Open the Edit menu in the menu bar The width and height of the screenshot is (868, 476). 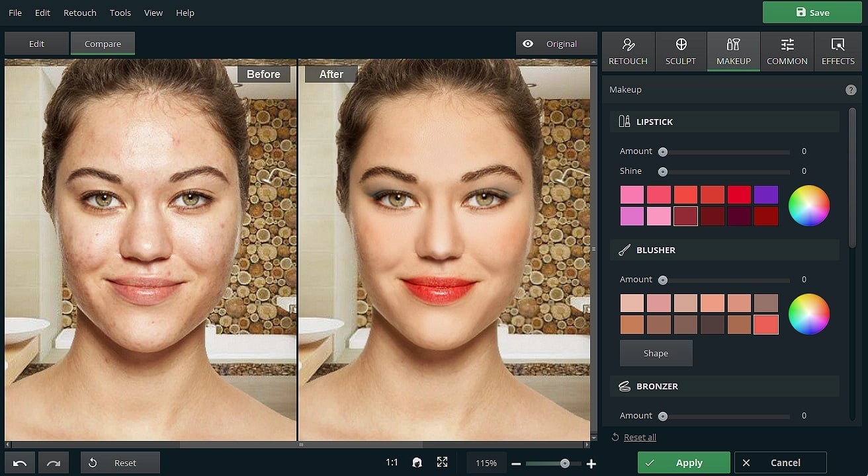[42, 13]
